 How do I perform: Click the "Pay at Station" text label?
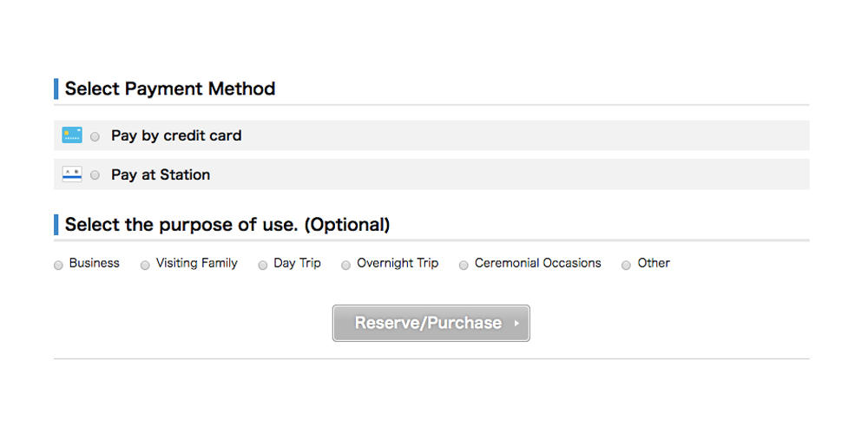pos(161,175)
